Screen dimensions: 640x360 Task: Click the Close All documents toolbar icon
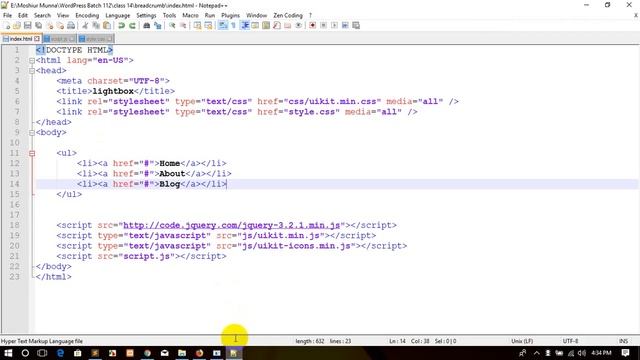(60, 25)
